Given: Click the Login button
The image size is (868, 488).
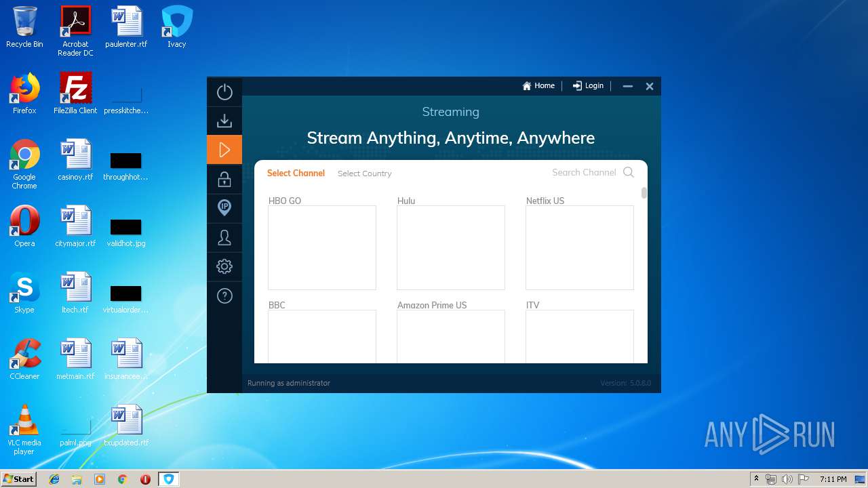Looking at the screenshot, I should pyautogui.click(x=588, y=86).
